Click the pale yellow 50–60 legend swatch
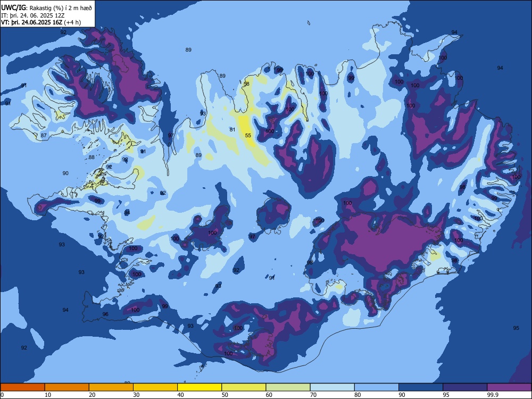532x399 pixels. pyautogui.click(x=244, y=387)
